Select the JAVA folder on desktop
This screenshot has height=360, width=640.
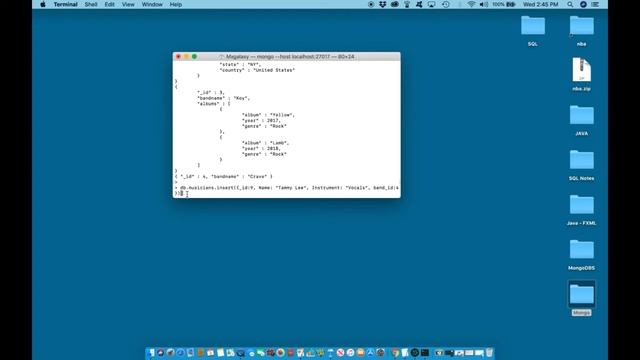582,116
